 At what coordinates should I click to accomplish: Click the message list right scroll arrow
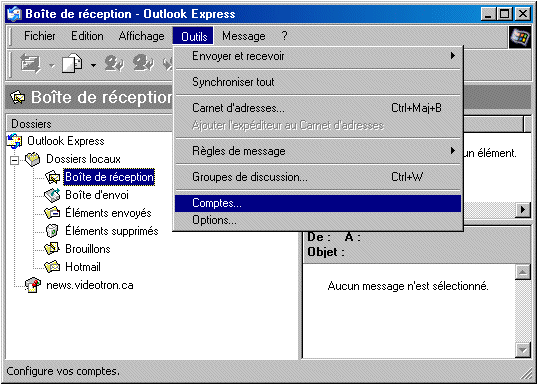(524, 209)
